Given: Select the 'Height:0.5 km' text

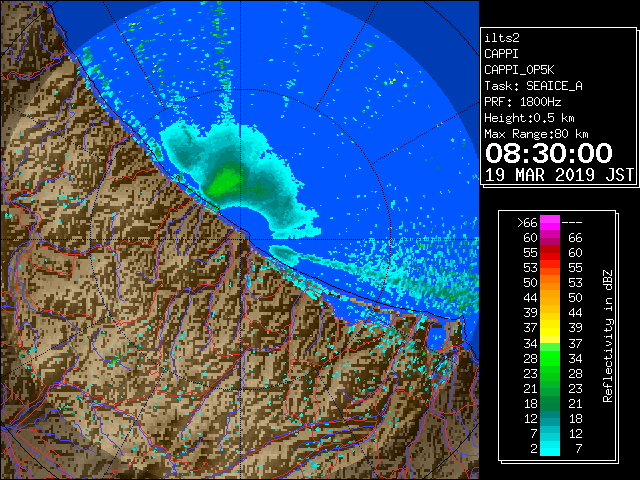Looking at the screenshot, I should (x=529, y=118).
